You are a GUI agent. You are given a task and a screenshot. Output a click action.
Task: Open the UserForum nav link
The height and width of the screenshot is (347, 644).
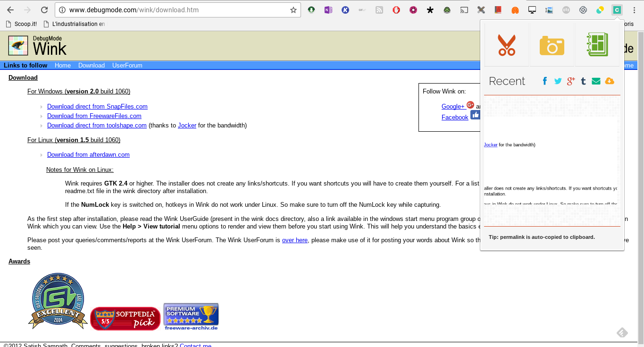[x=127, y=66]
